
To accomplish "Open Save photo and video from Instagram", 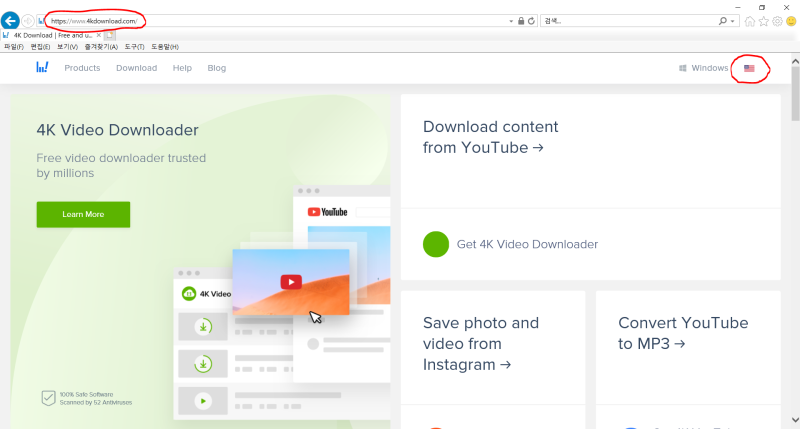I will pyautogui.click(x=481, y=343).
